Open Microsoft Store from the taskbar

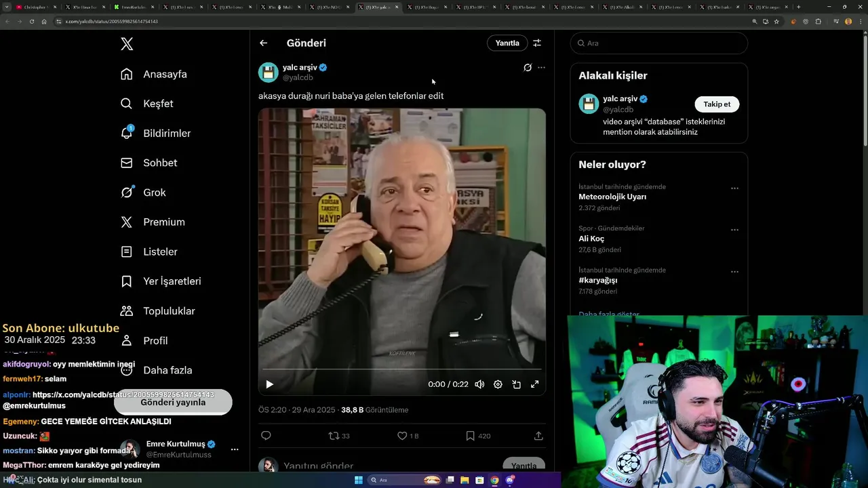(x=479, y=480)
